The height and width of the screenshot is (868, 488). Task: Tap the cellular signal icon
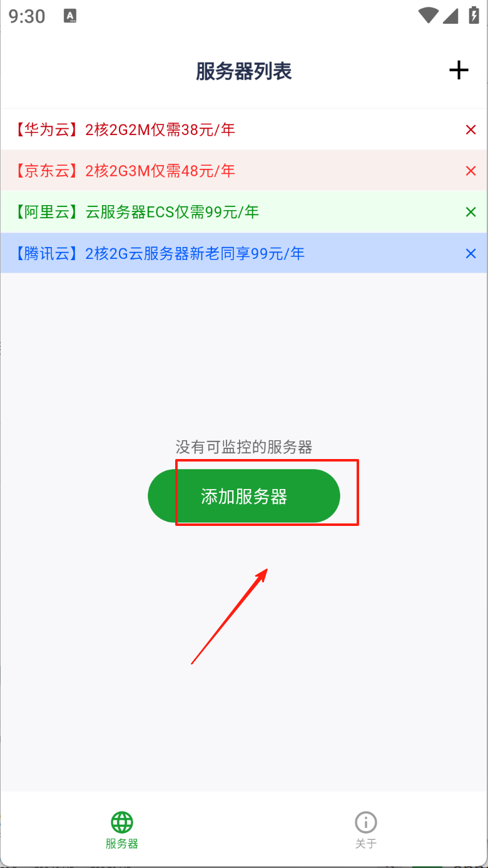tap(450, 16)
